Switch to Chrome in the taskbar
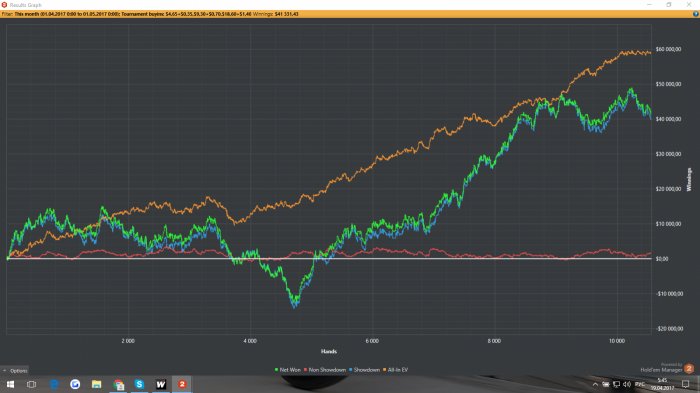The width and height of the screenshot is (700, 393). pyautogui.click(x=118, y=384)
